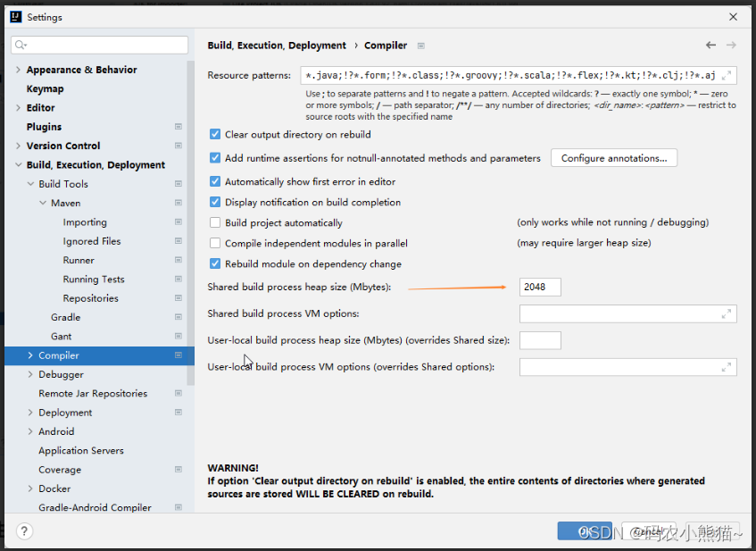Select Application Servers in tree
This screenshot has width=756, height=551.
coord(81,451)
